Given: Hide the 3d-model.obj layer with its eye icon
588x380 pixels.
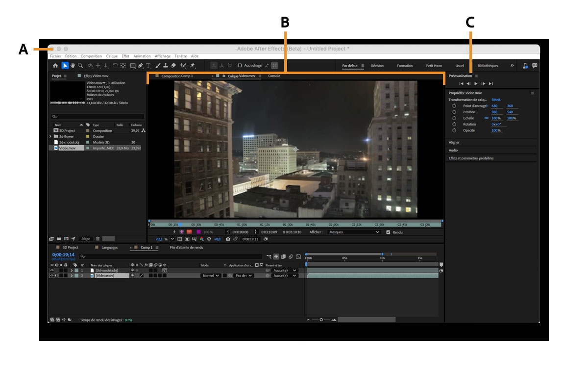Looking at the screenshot, I should [x=52, y=270].
